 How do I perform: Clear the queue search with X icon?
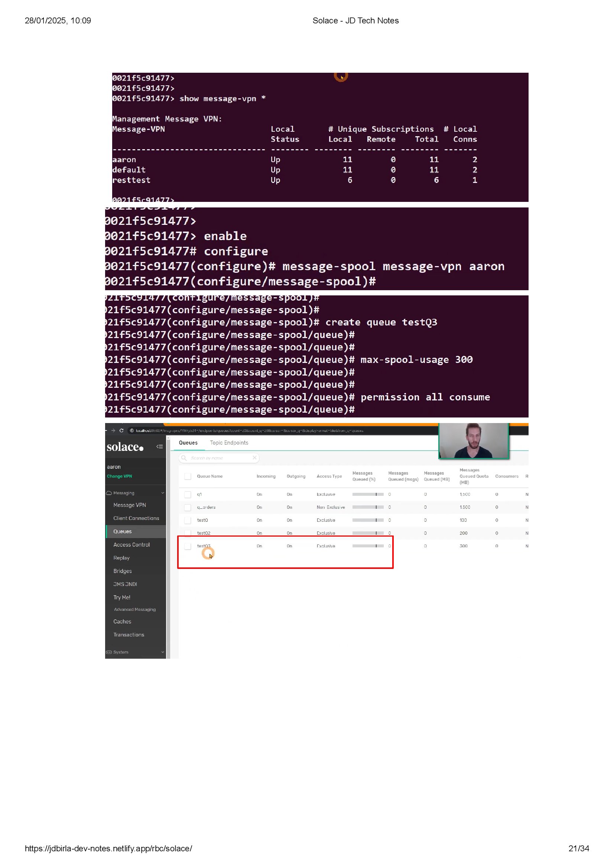click(254, 458)
